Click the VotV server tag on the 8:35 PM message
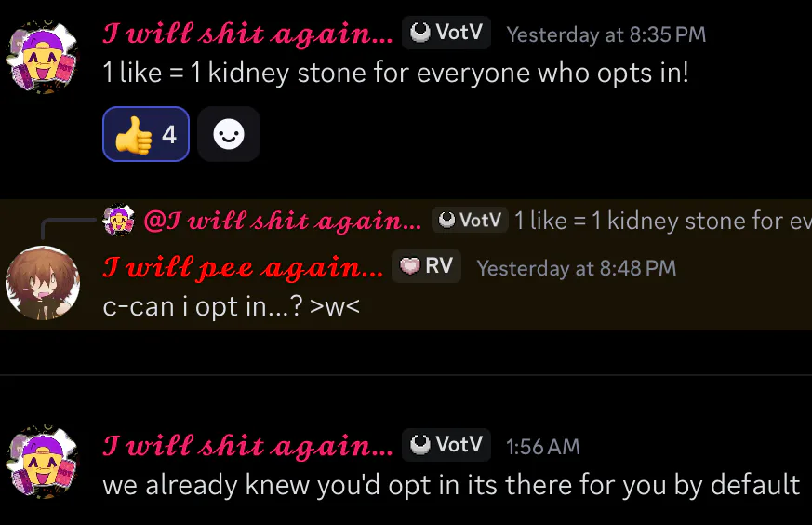812x525 pixels. tap(446, 33)
